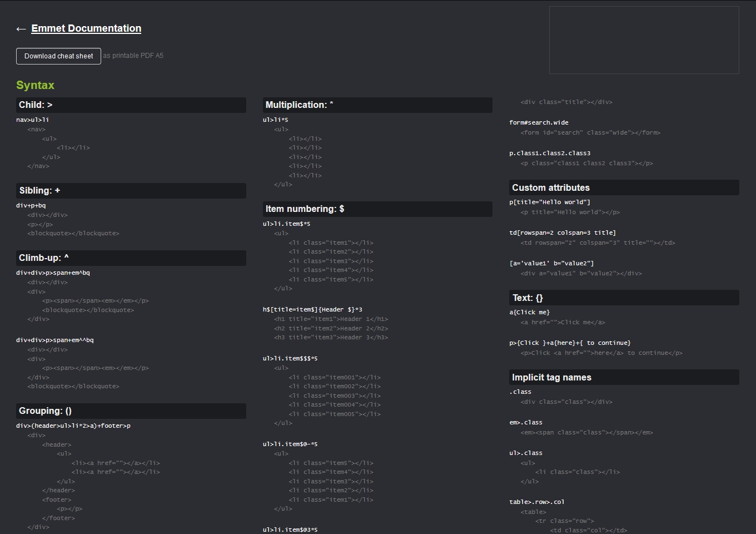
Task: Select the 'Custom attributes' section header
Action: click(x=624, y=187)
